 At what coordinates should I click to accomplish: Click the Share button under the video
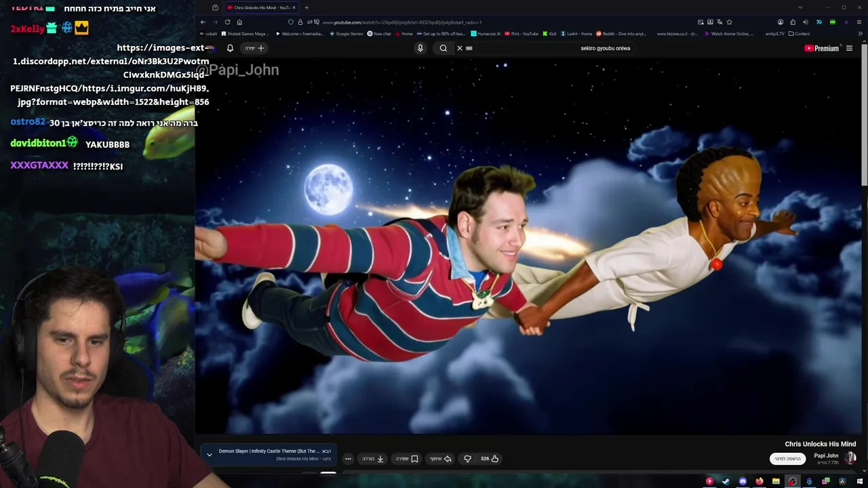point(441,459)
